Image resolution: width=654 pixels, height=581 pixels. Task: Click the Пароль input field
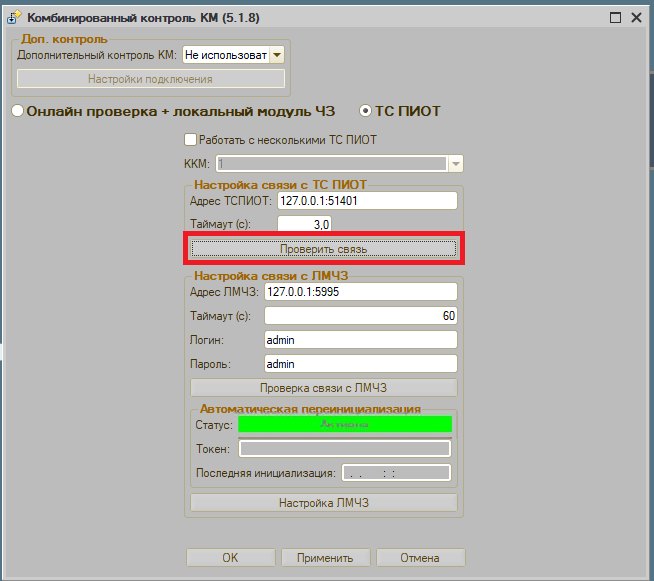[361, 364]
